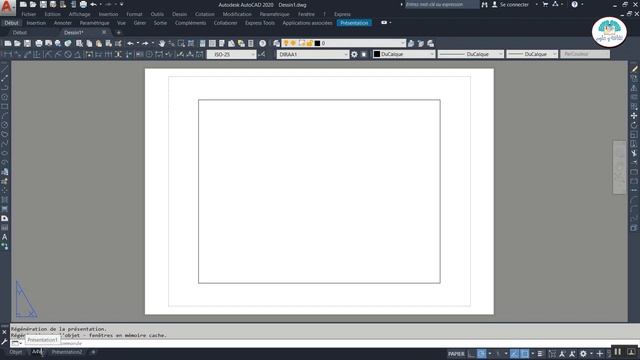Screen dimensions: 640x360
Task: Click the Présentation contextual ribbon tab
Action: [x=354, y=23]
